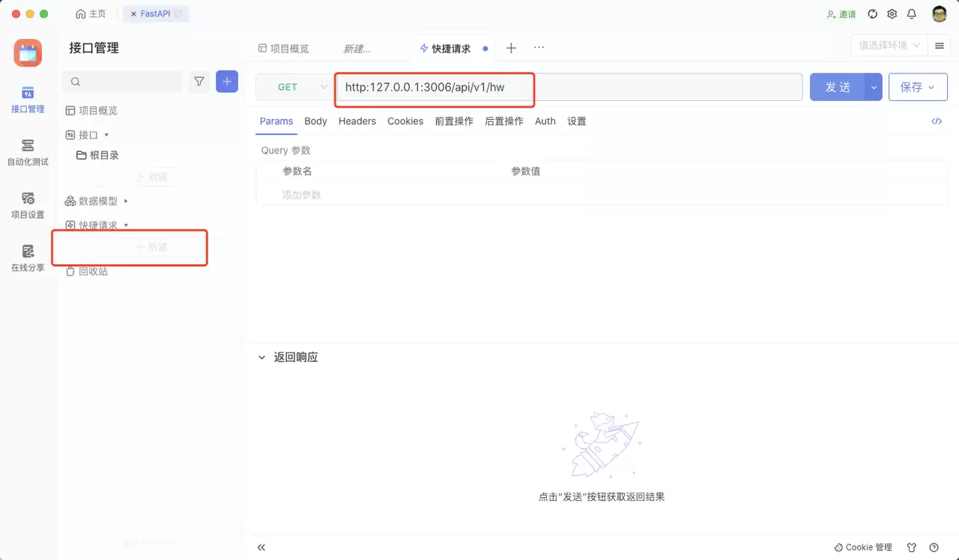959x560 pixels.
Task: Open the dropdown arrow next to 发送
Action: point(874,87)
